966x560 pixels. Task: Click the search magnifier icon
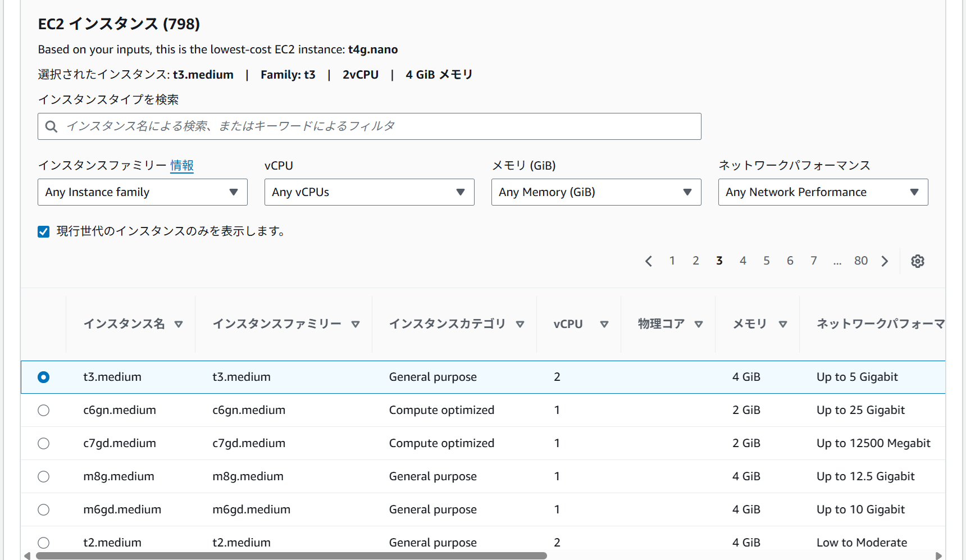point(51,126)
